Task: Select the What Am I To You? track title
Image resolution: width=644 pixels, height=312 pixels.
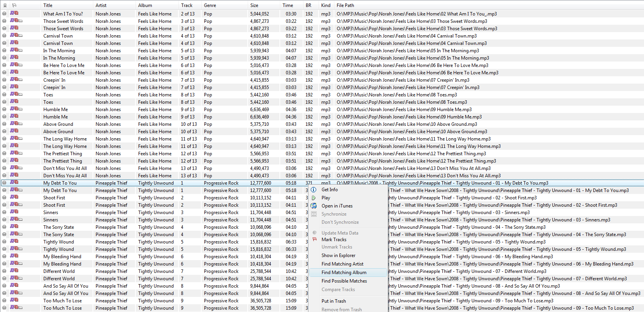Action: tap(63, 14)
